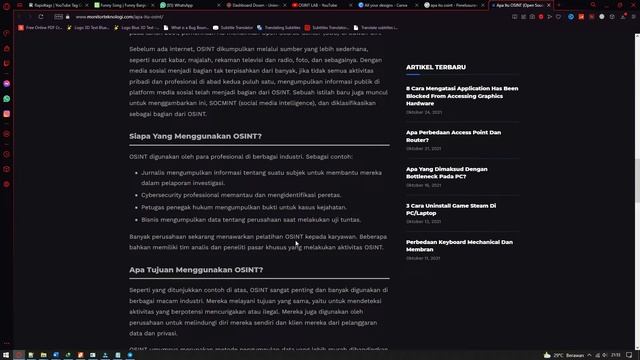Viewport: 640px width, 360px height.
Task: Open Apa Perbedaan Access Point Dan Router article
Action: (x=453, y=136)
